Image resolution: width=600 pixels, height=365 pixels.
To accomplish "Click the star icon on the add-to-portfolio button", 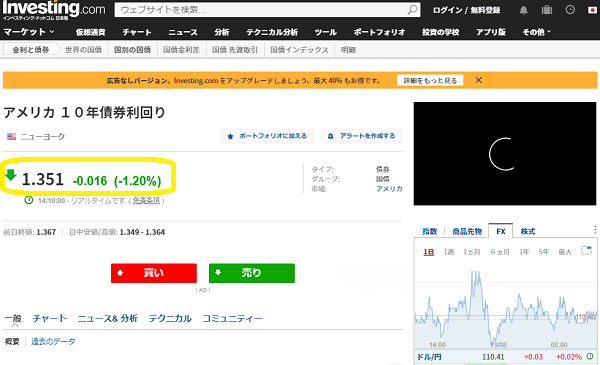I will click(230, 136).
